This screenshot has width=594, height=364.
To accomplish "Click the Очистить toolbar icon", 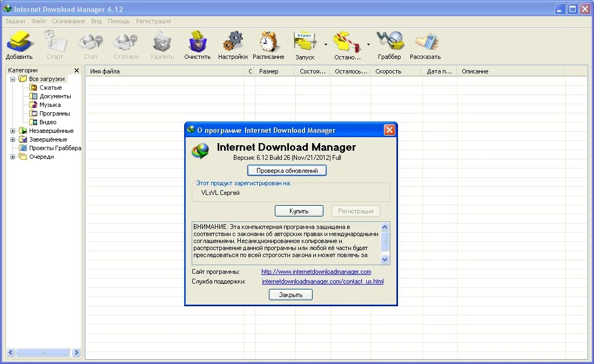I will pyautogui.click(x=197, y=41).
